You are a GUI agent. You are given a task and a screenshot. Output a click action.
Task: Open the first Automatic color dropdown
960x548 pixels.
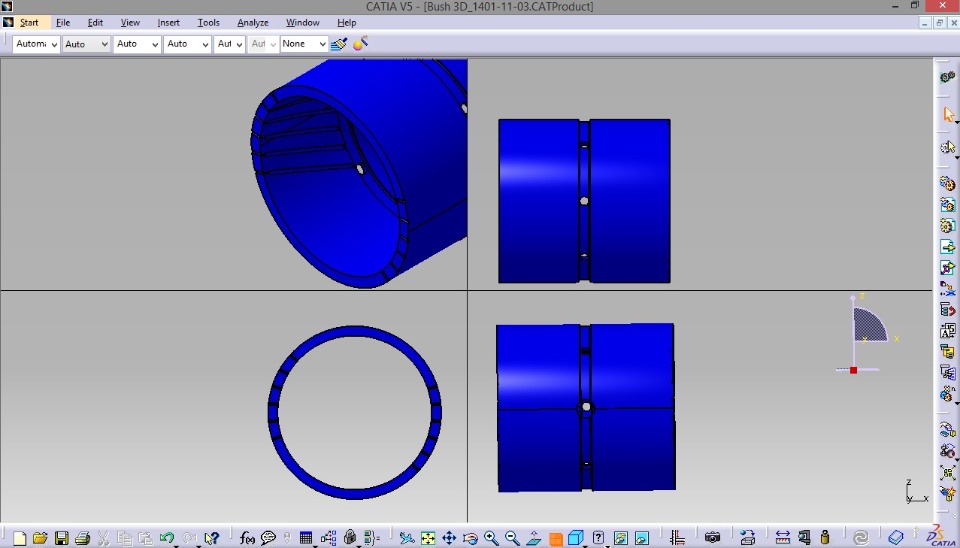36,44
